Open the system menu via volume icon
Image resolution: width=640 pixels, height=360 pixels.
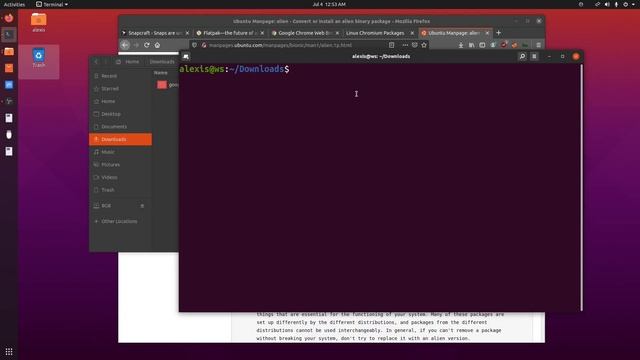click(x=607, y=4)
